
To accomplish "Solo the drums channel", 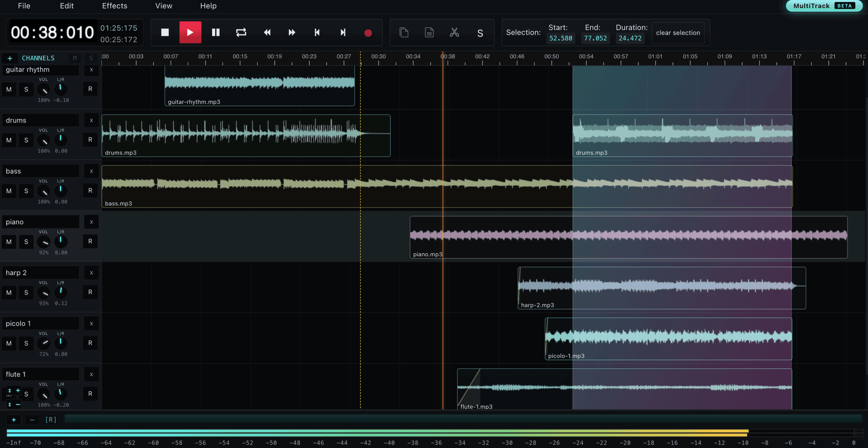I will click(26, 140).
